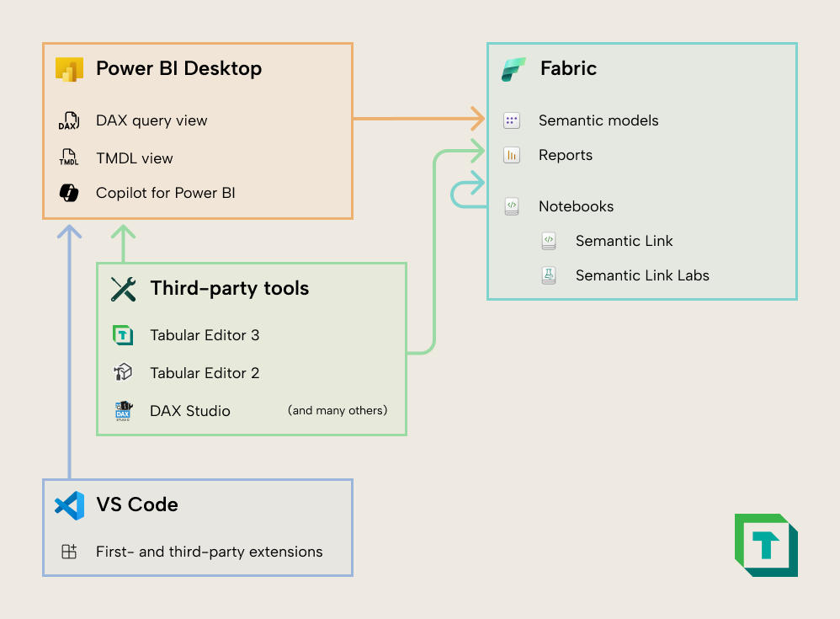Click the Reports bar chart icon

click(x=511, y=155)
